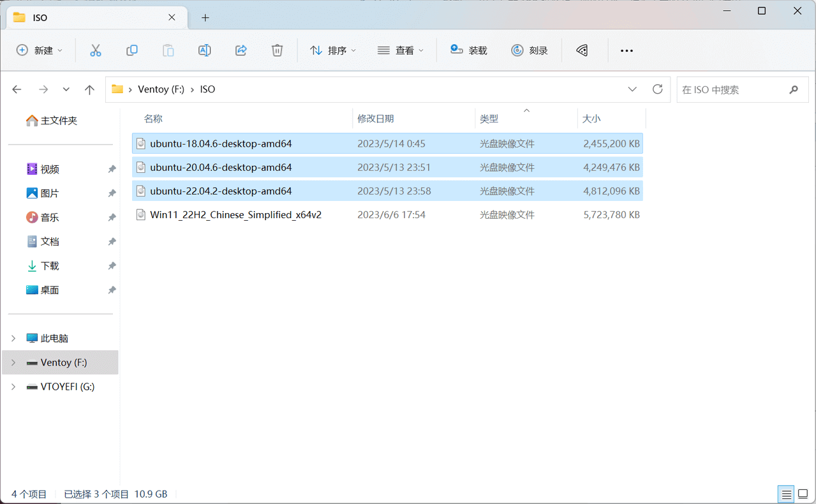
Task: Click the Rename icon in toolbar
Action: (205, 50)
